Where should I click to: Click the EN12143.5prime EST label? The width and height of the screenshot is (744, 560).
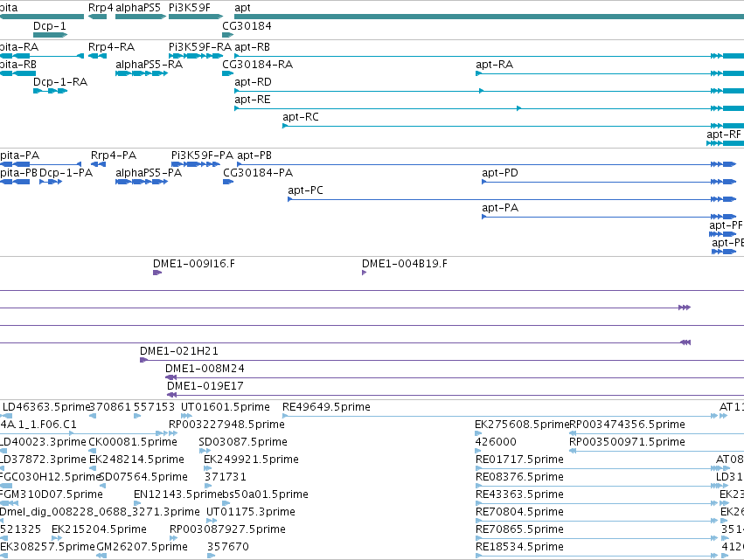pos(178,495)
